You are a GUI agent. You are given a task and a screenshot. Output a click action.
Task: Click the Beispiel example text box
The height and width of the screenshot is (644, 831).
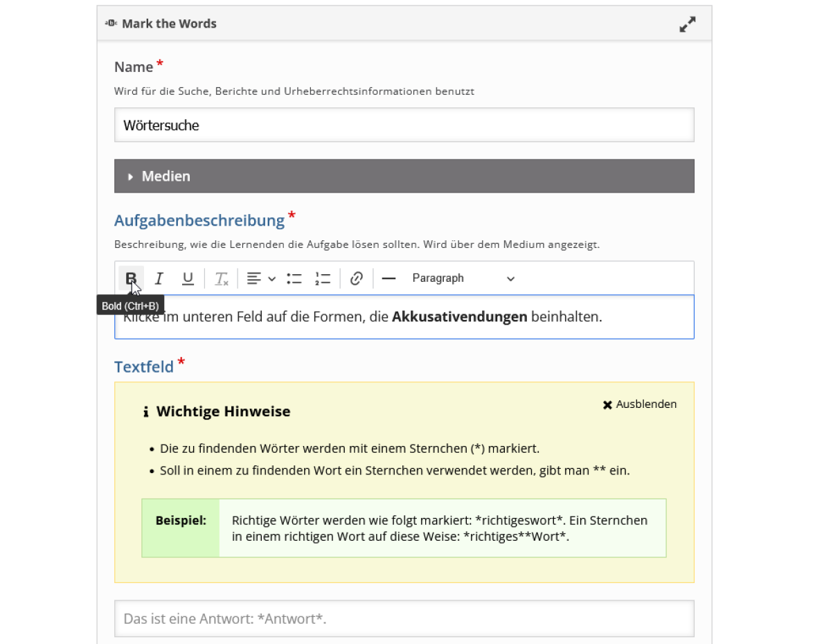point(440,528)
